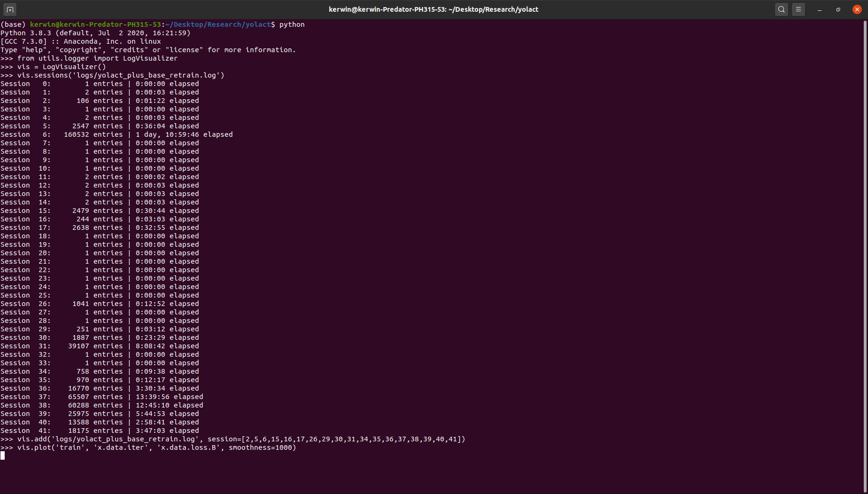Place cursor at the blinking prompt block

click(x=3, y=455)
